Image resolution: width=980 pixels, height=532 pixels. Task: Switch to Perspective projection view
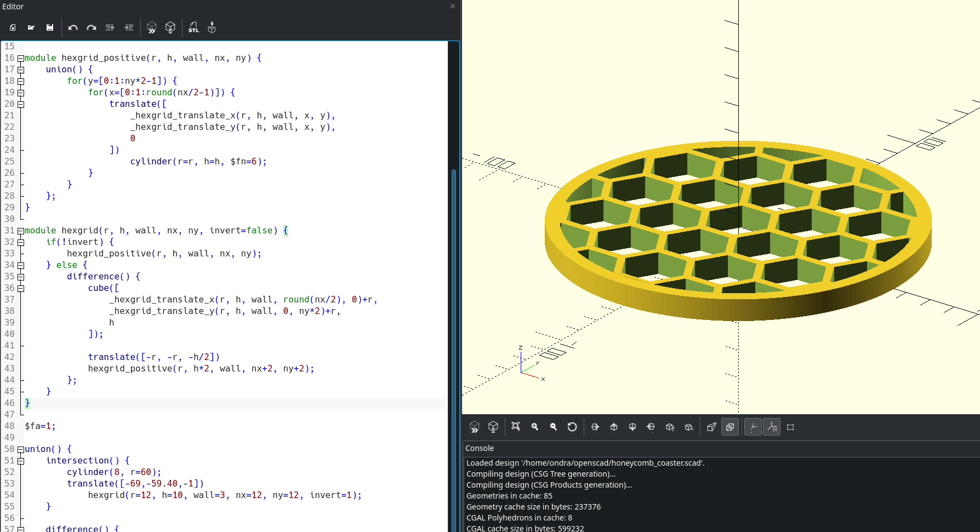click(x=711, y=427)
